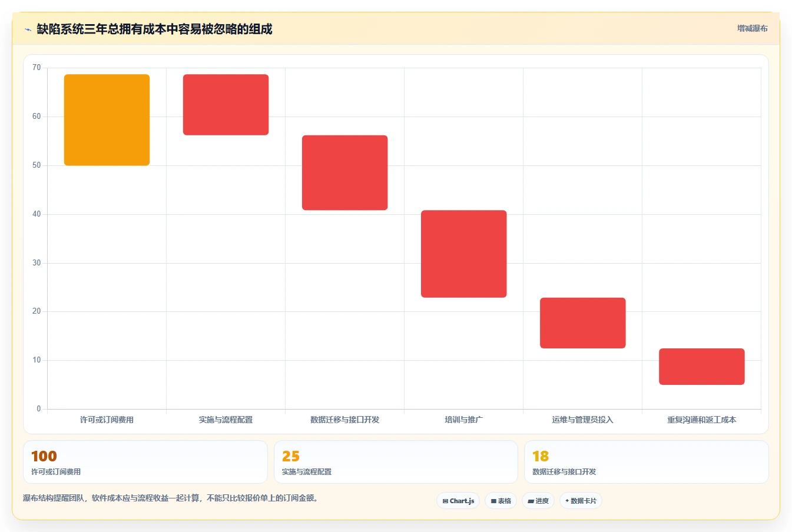Click the 增减瀑布 label in header

tap(752, 28)
